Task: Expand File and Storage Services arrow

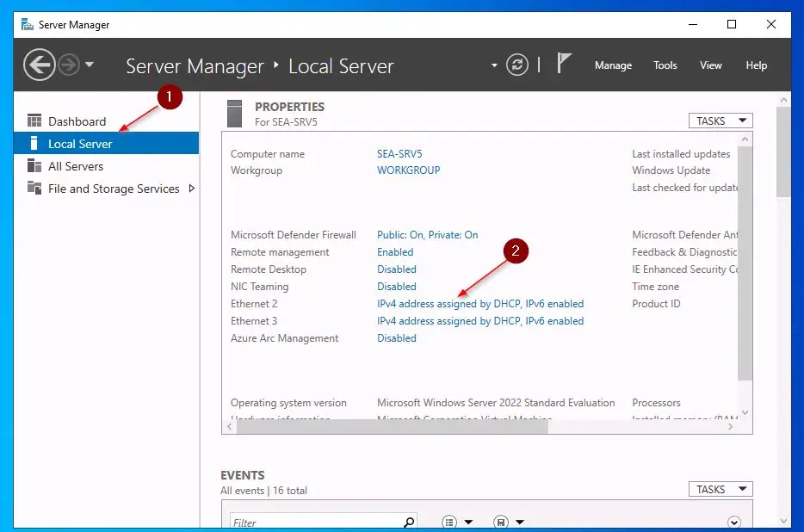Action: point(192,189)
